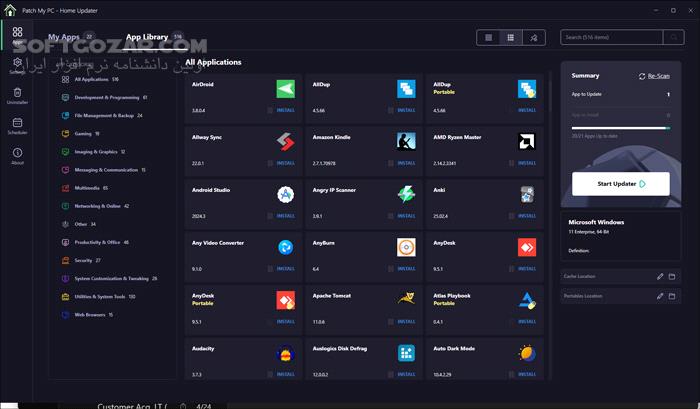Open the Uninstaller sidebar section
The height and width of the screenshot is (409, 700).
[17, 95]
